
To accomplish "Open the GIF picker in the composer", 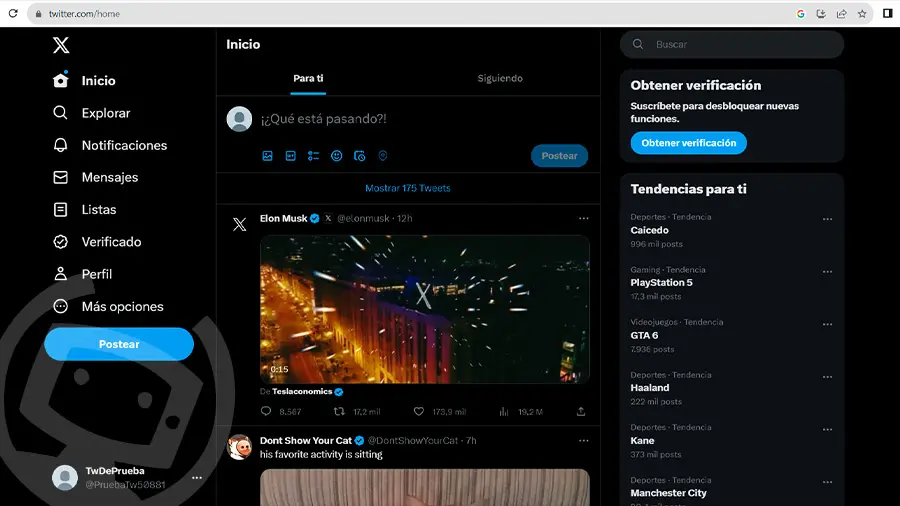I will [x=290, y=155].
